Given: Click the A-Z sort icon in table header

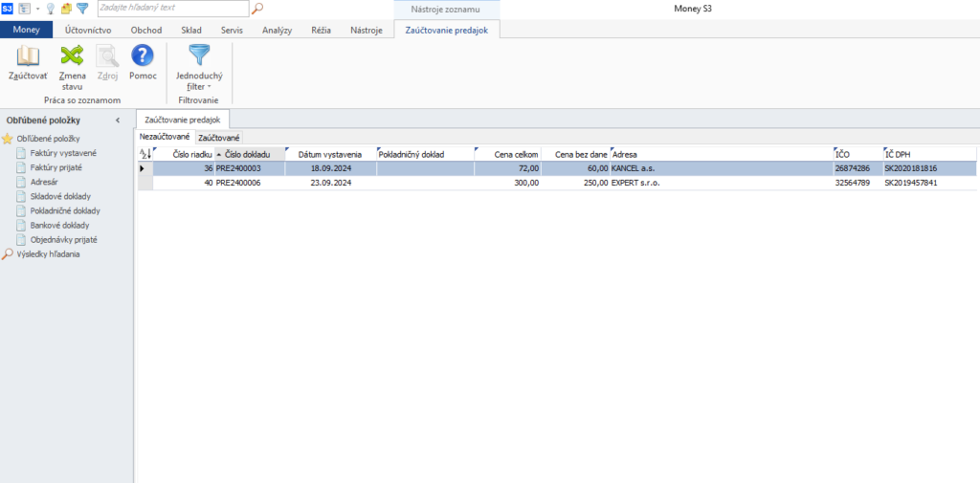Looking at the screenshot, I should (145, 154).
